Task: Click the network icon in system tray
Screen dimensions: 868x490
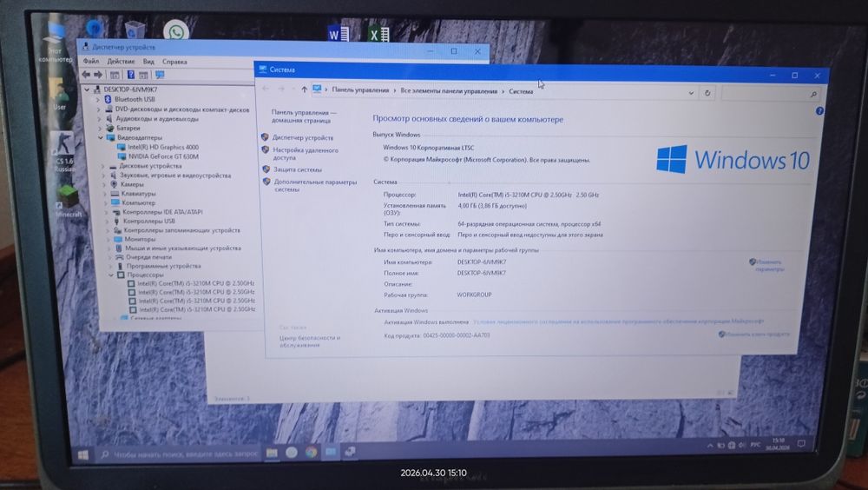Action: pyautogui.click(x=731, y=445)
